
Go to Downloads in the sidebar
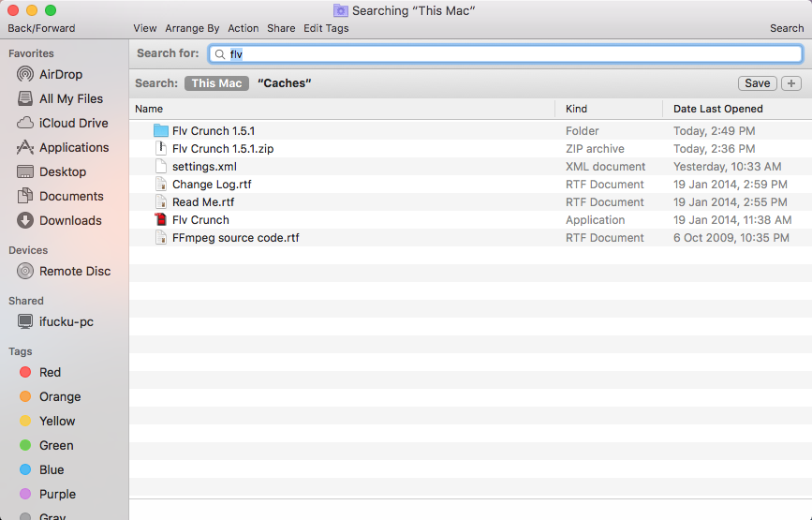click(x=69, y=220)
